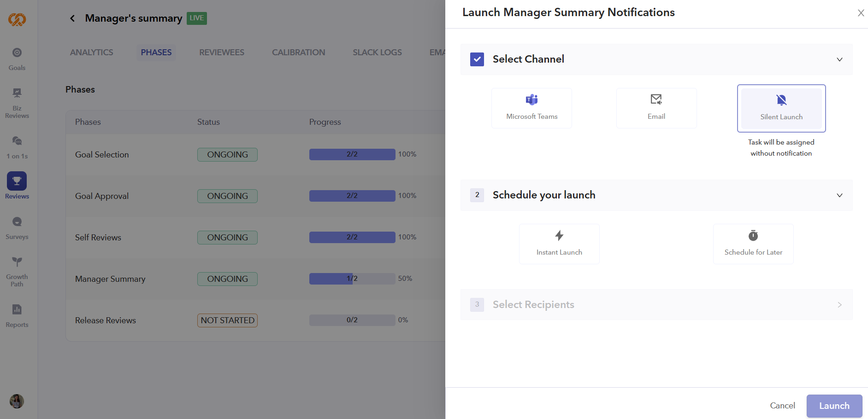Choose Silent Launch channel option
The height and width of the screenshot is (419, 868).
[781, 108]
